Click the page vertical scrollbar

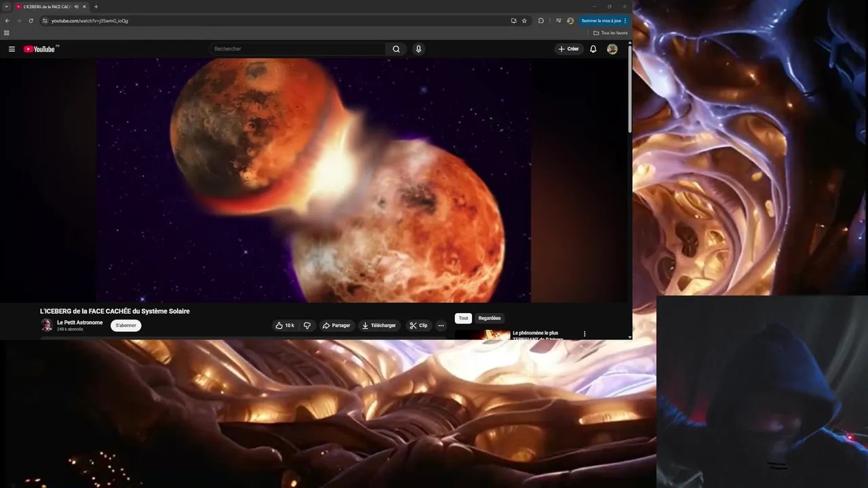(630, 88)
